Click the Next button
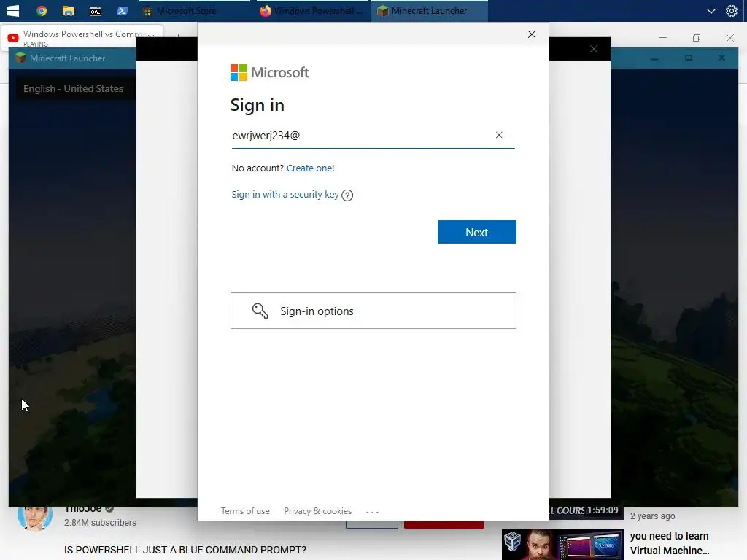Screen dimensions: 747x560 click(477, 232)
